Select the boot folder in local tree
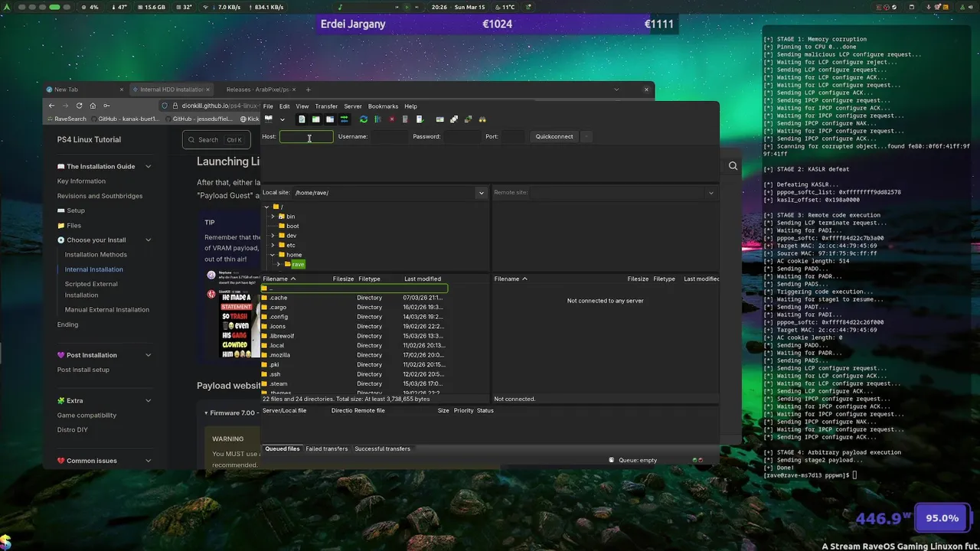The height and width of the screenshot is (551, 980). click(292, 226)
